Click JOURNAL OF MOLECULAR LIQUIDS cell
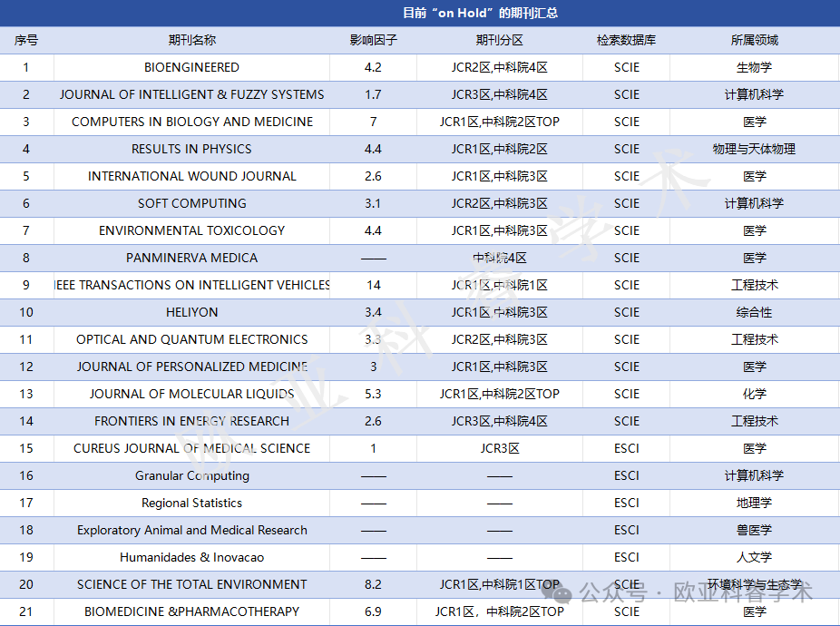The height and width of the screenshot is (626, 840). tap(191, 395)
